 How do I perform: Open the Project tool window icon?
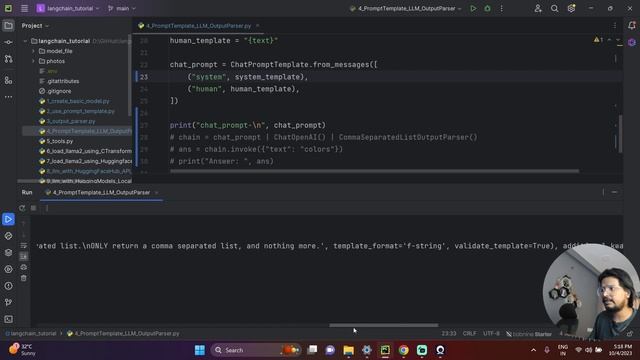pos(8,26)
